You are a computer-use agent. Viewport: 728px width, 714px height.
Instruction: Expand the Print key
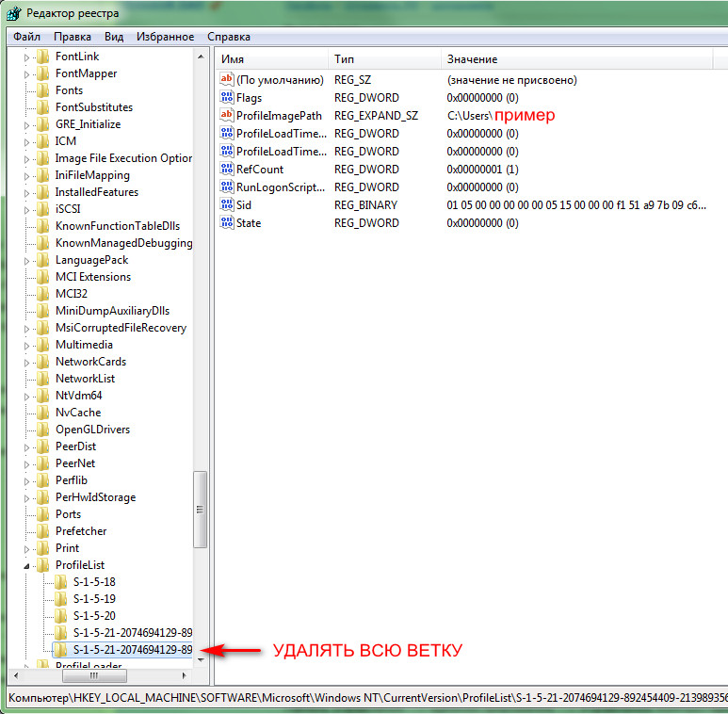[x=26, y=549]
